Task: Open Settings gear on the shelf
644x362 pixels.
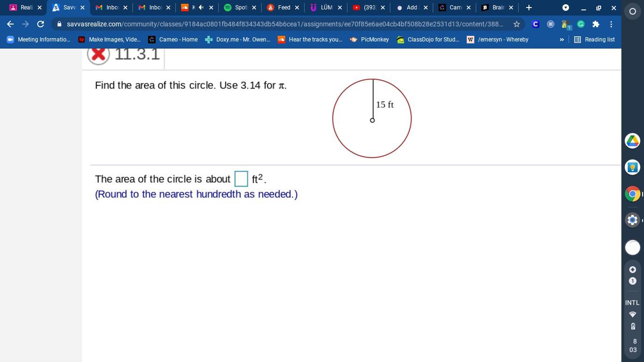Action: click(x=633, y=220)
